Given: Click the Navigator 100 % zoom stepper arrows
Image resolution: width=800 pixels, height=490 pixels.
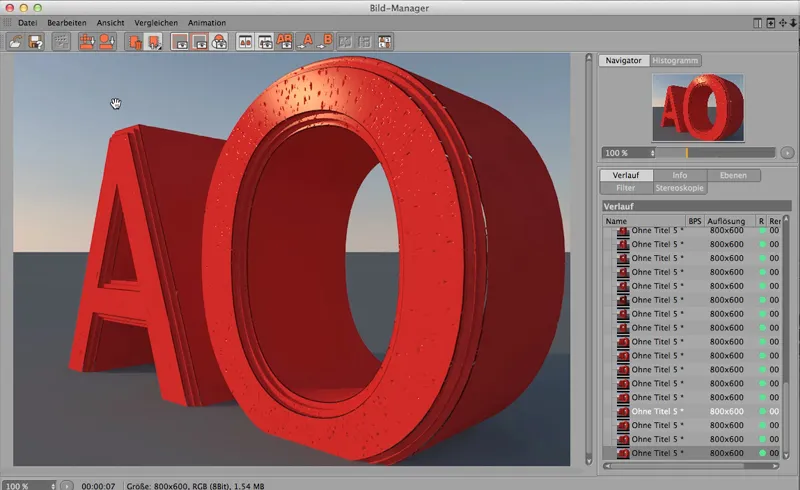Looking at the screenshot, I should tap(652, 153).
